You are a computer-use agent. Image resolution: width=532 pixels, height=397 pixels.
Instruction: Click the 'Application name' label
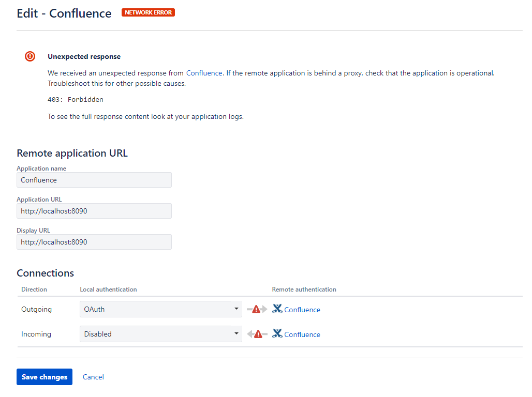[x=41, y=169]
